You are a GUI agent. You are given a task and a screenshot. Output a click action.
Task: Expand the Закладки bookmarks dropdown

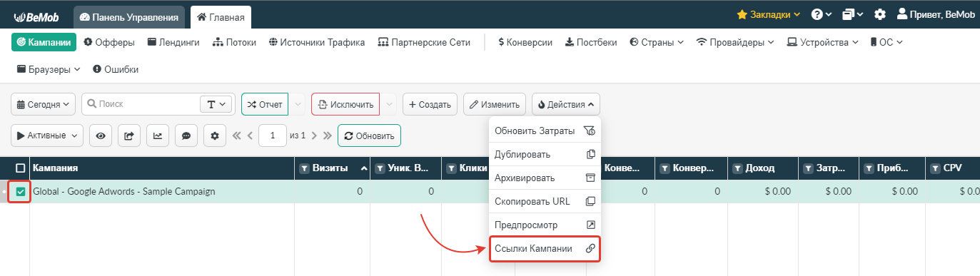[x=768, y=14]
